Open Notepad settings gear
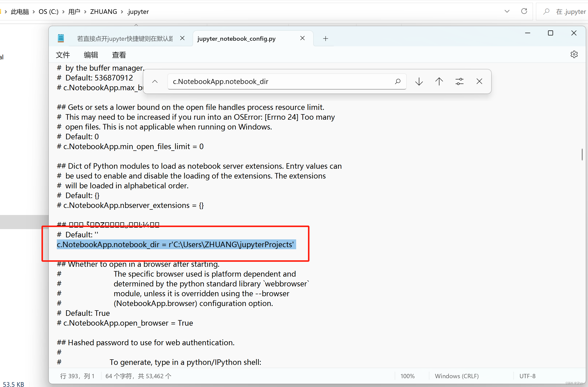This screenshot has width=588, height=387. (574, 54)
